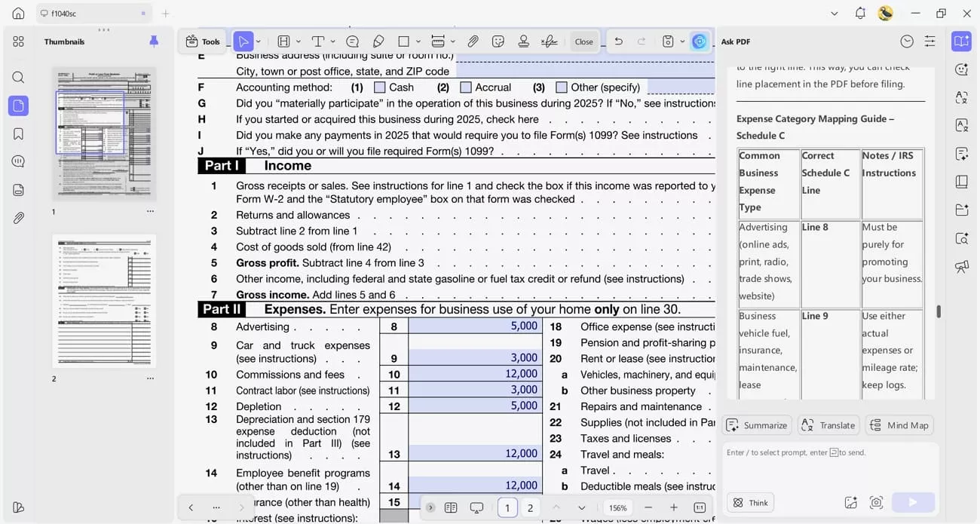Select the measure ruler tool
This screenshot has width=980, height=524.
438,41
